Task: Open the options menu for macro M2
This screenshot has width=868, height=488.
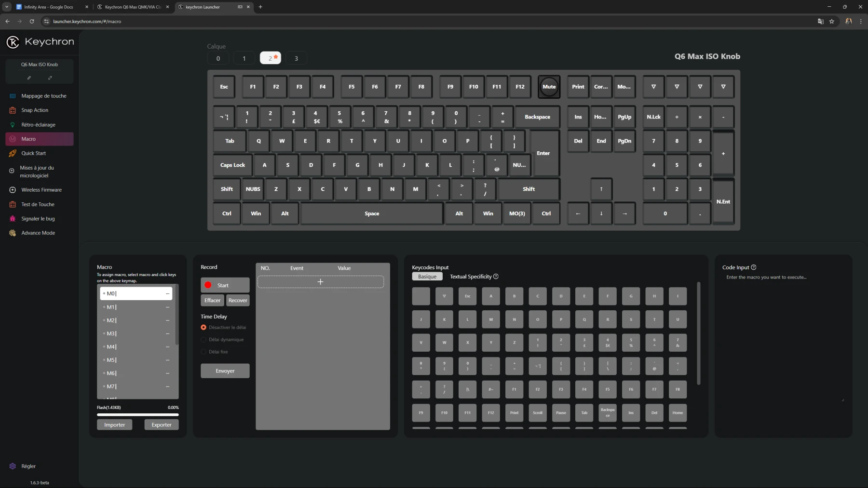Action: (x=168, y=320)
